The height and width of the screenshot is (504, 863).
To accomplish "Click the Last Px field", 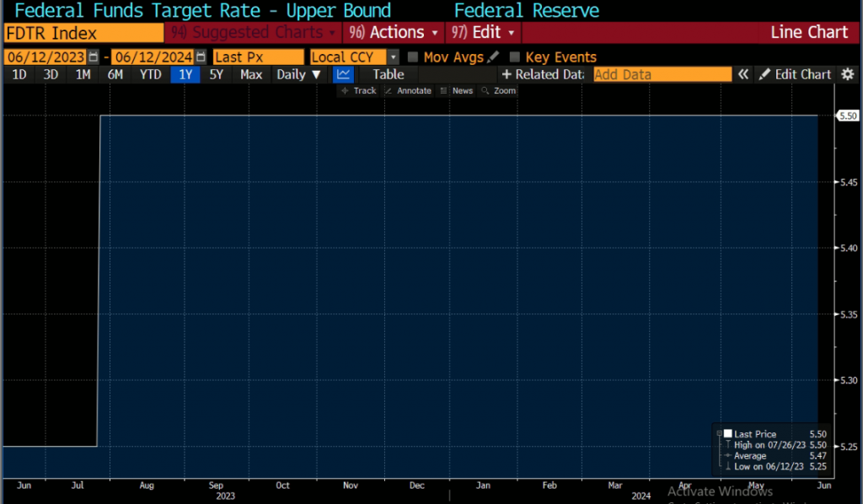I will 258,57.
